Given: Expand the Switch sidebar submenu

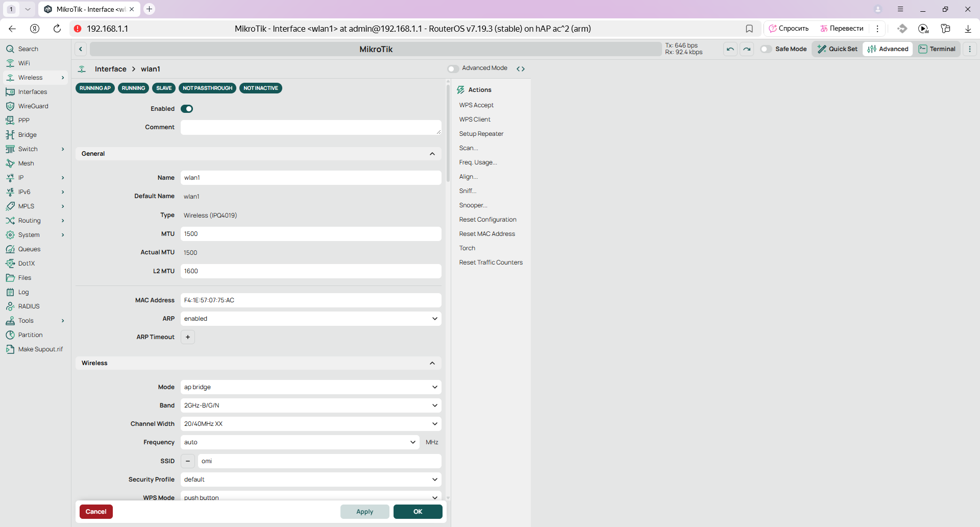Looking at the screenshot, I should 63,149.
